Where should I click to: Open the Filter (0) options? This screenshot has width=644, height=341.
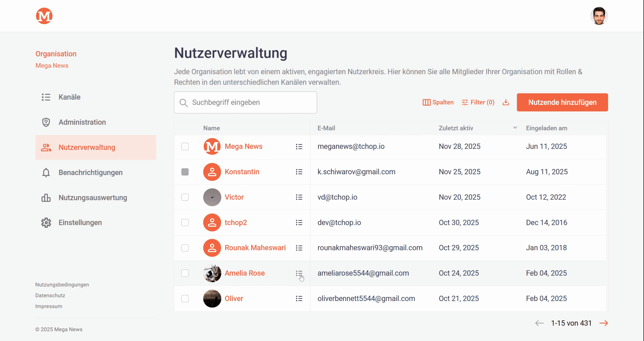click(478, 102)
